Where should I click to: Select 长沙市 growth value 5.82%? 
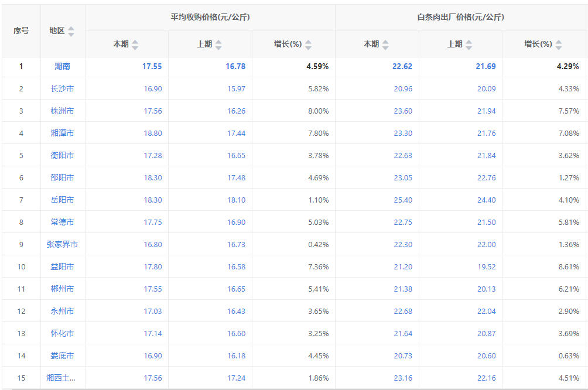pos(319,89)
